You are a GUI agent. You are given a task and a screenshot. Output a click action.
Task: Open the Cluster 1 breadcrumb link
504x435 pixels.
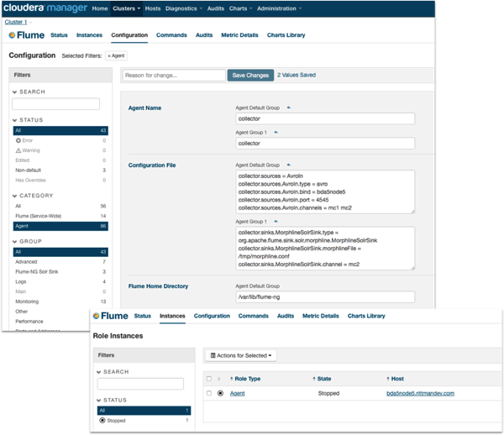pos(16,22)
